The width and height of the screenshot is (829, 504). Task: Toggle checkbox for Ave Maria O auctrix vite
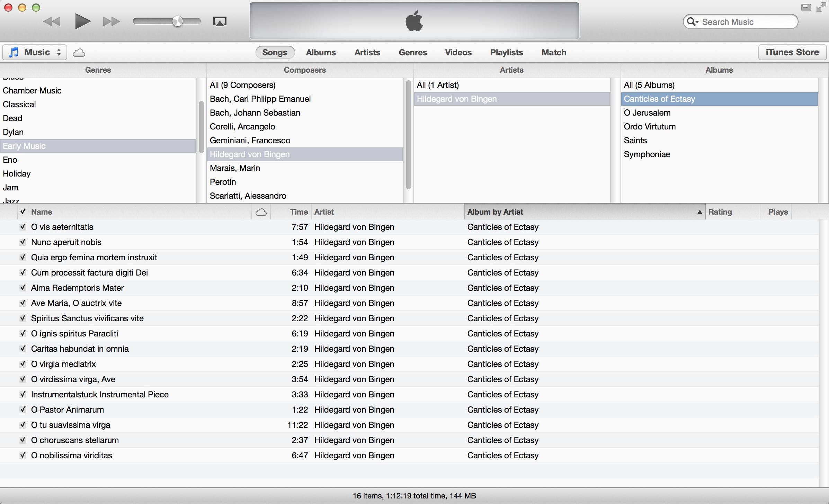(x=22, y=303)
